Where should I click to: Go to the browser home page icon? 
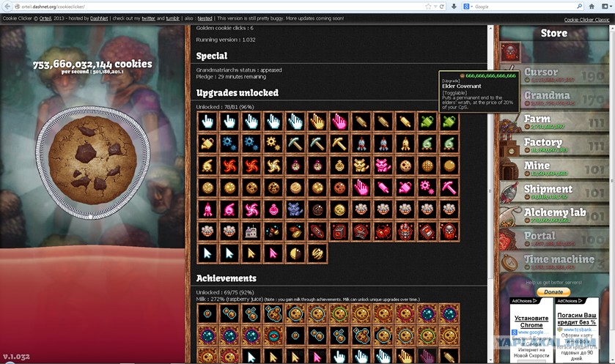[592, 7]
